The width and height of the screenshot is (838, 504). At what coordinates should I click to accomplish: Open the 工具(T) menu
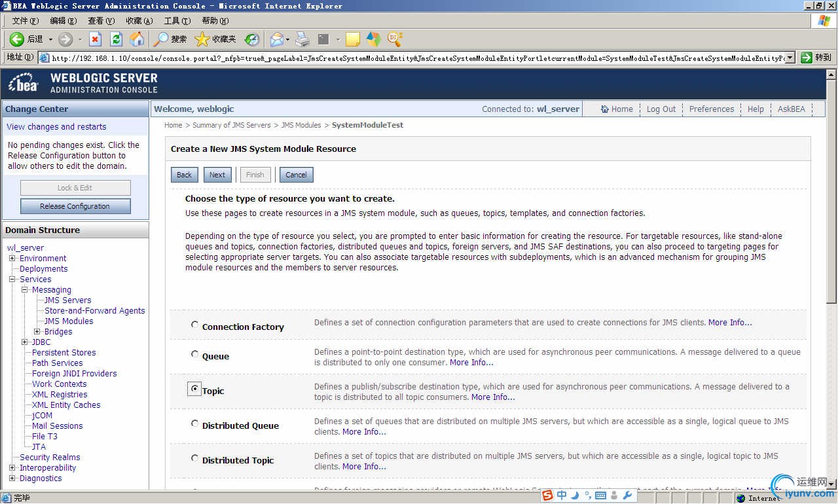(177, 21)
